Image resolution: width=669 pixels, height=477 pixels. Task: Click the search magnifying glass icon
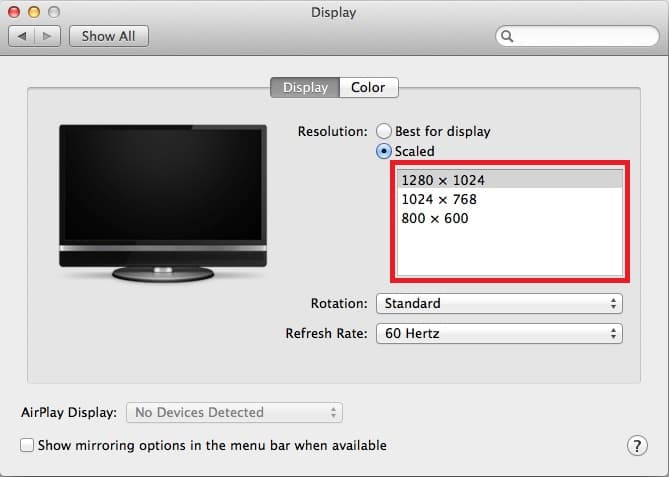tap(508, 36)
